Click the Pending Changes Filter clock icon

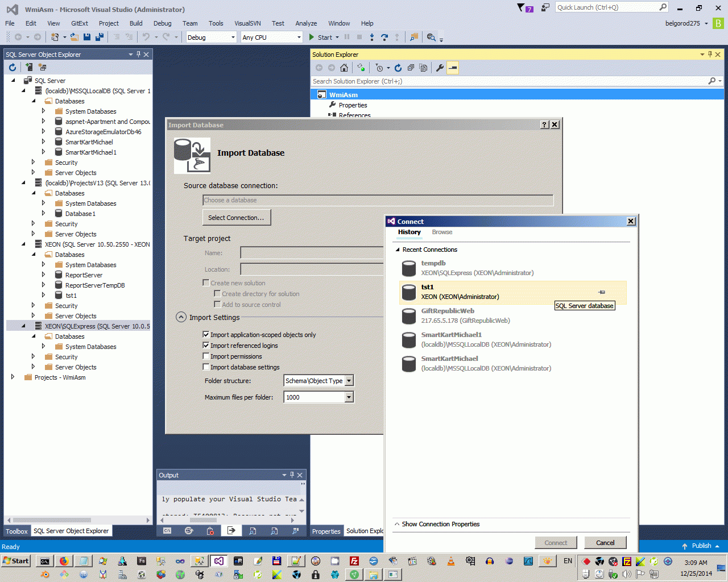point(379,68)
